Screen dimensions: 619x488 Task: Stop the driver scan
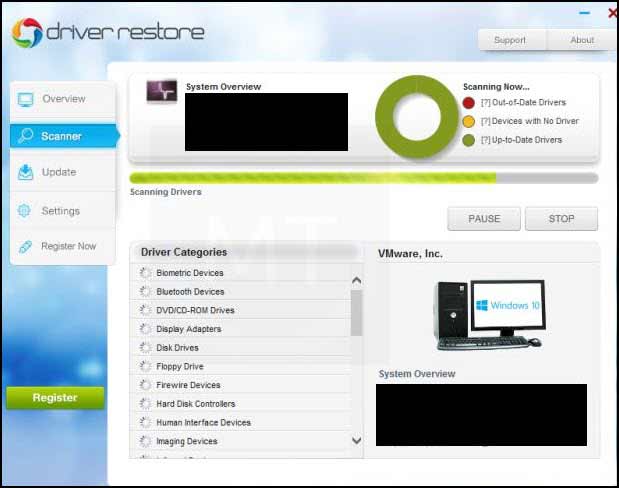click(561, 219)
